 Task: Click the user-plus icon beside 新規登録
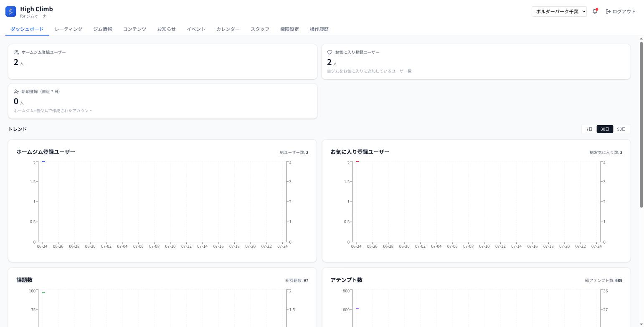click(16, 91)
